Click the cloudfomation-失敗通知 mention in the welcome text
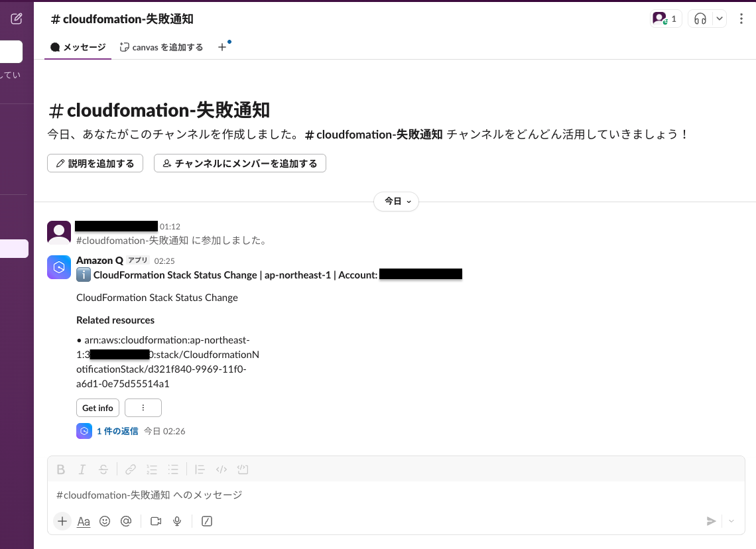The width and height of the screenshot is (756, 549). pyautogui.click(x=373, y=135)
